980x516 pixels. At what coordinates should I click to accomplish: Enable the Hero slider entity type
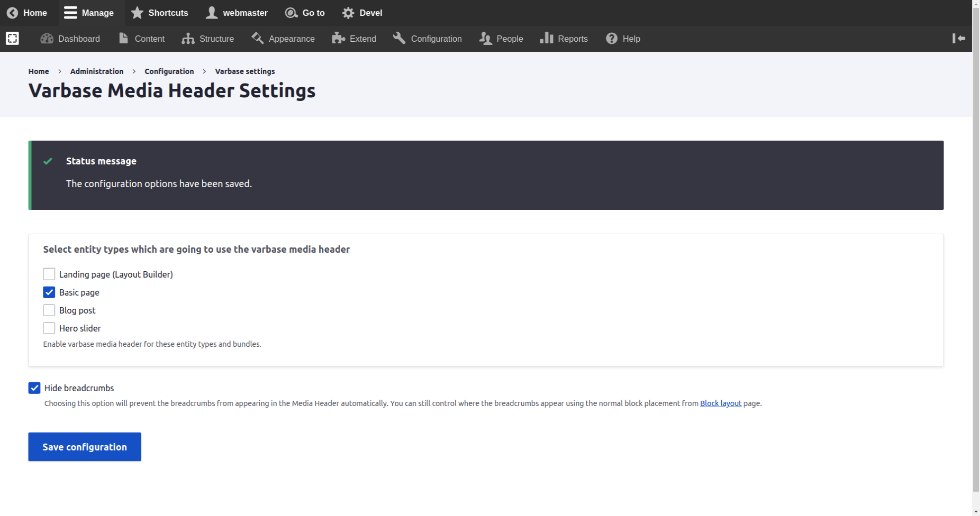[49, 328]
